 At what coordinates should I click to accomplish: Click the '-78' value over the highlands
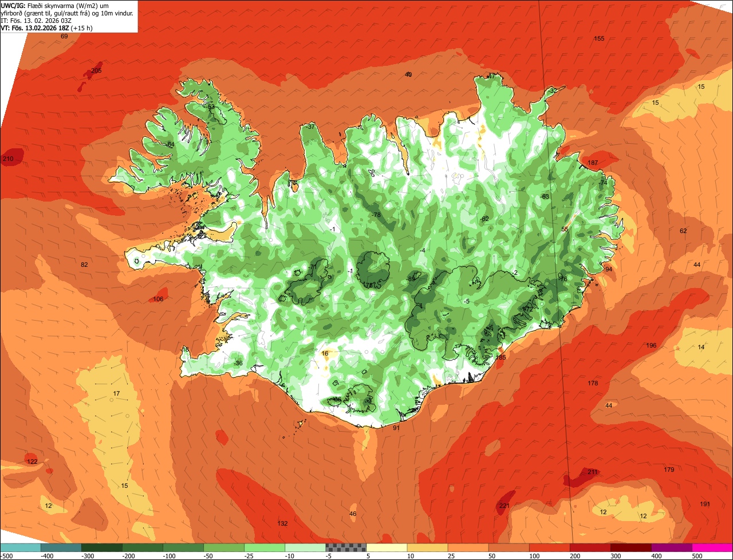(376, 215)
